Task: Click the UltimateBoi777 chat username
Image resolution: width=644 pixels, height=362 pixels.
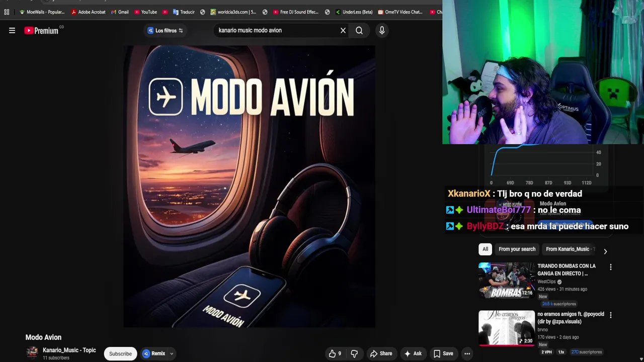Action: coord(498,210)
